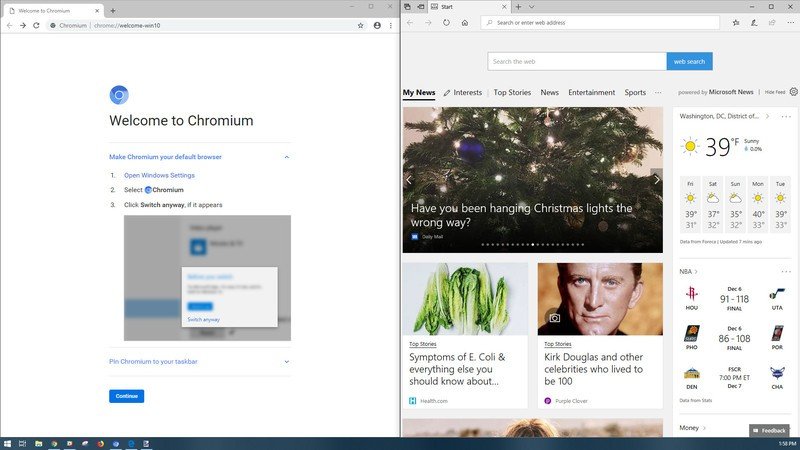Reload the Chromium welcome page
Screen dimensions: 800x450
point(36,25)
